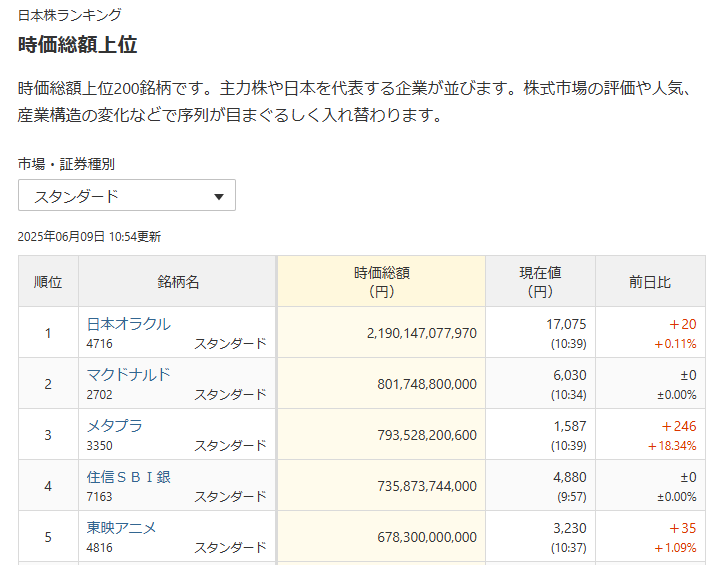Screen dimensions: 724x565
Task: Click the +18.34% change value
Action: (672, 446)
